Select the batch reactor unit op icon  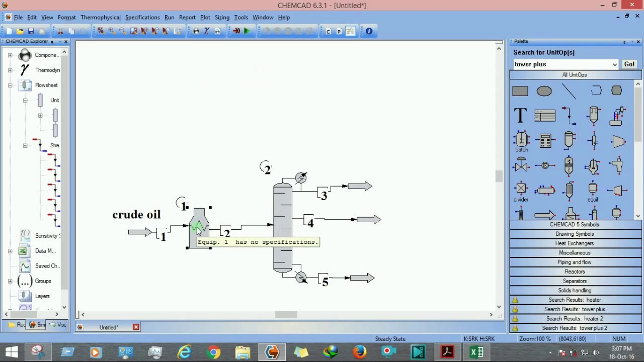(x=521, y=141)
